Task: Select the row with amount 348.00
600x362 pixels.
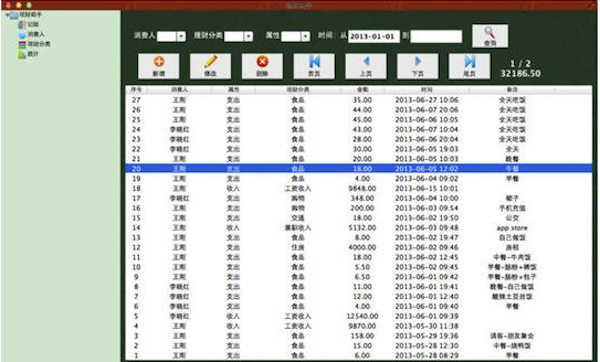Action: (359, 198)
